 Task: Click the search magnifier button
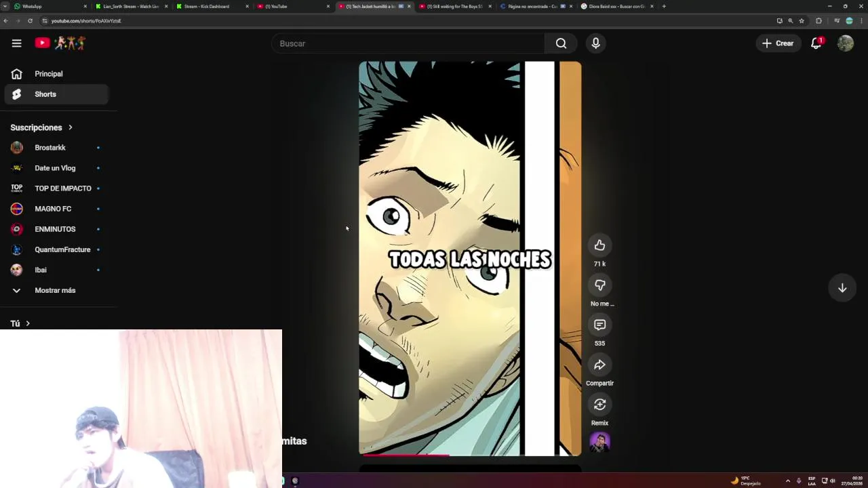click(x=561, y=43)
